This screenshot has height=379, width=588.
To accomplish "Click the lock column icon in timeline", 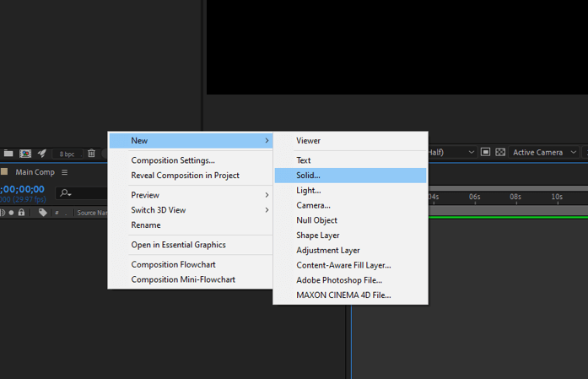I will pos(21,213).
